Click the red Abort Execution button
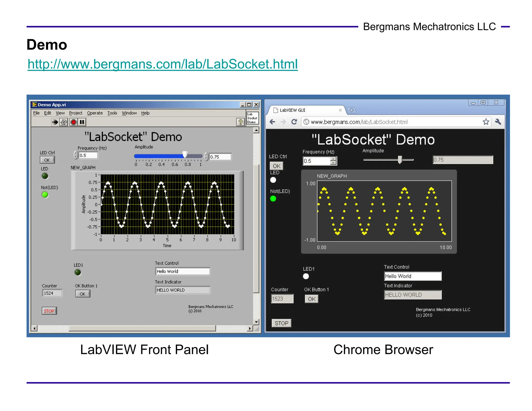Image resolution: width=532 pixels, height=411 pixels. pyautogui.click(x=74, y=122)
